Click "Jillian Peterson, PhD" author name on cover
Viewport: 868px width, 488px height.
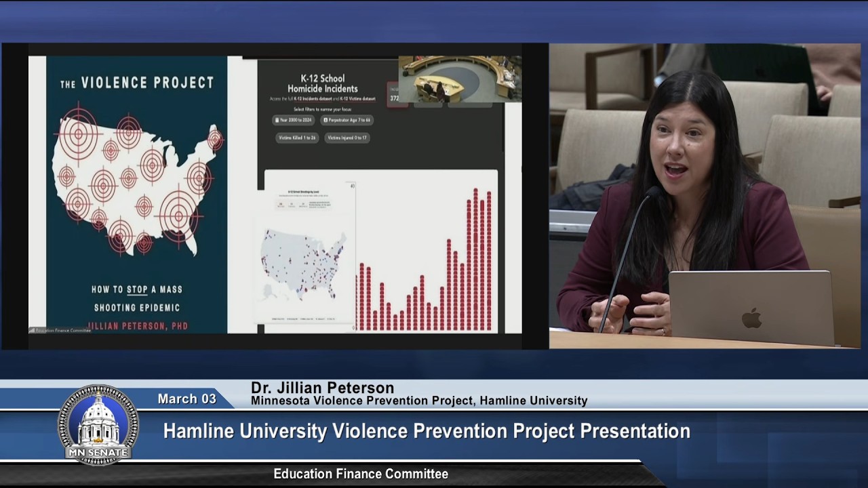[138, 326]
